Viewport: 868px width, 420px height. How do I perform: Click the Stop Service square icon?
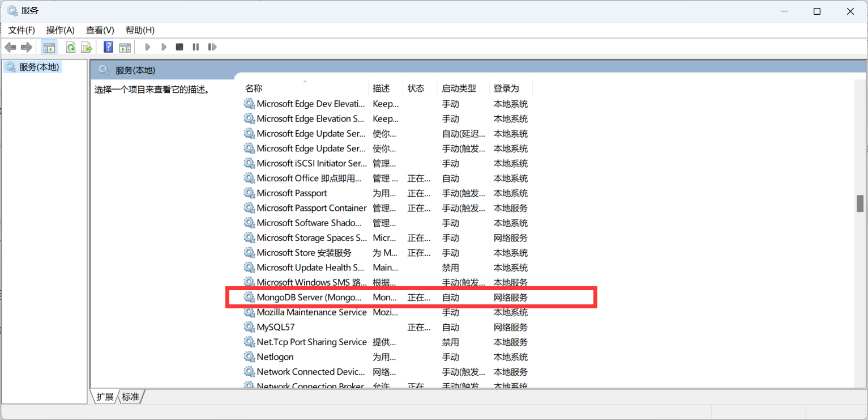(179, 47)
